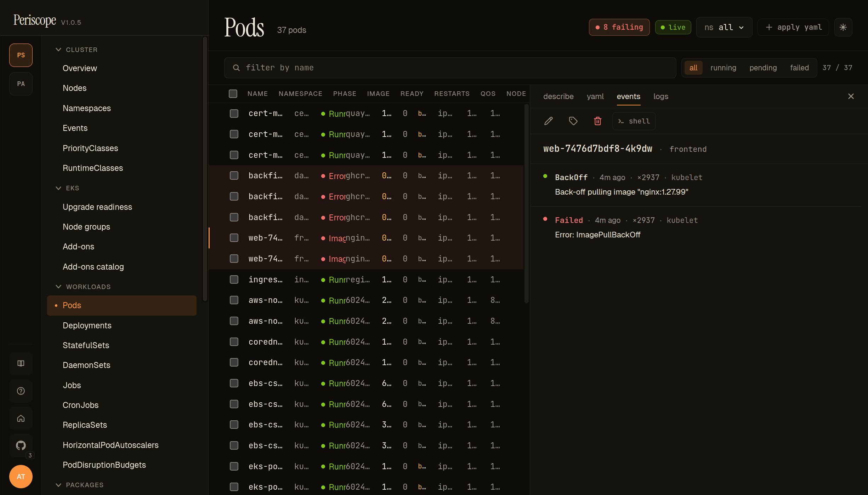This screenshot has height=495, width=868.
Task: Open the PS cluster workspace icon
Action: [x=21, y=55]
